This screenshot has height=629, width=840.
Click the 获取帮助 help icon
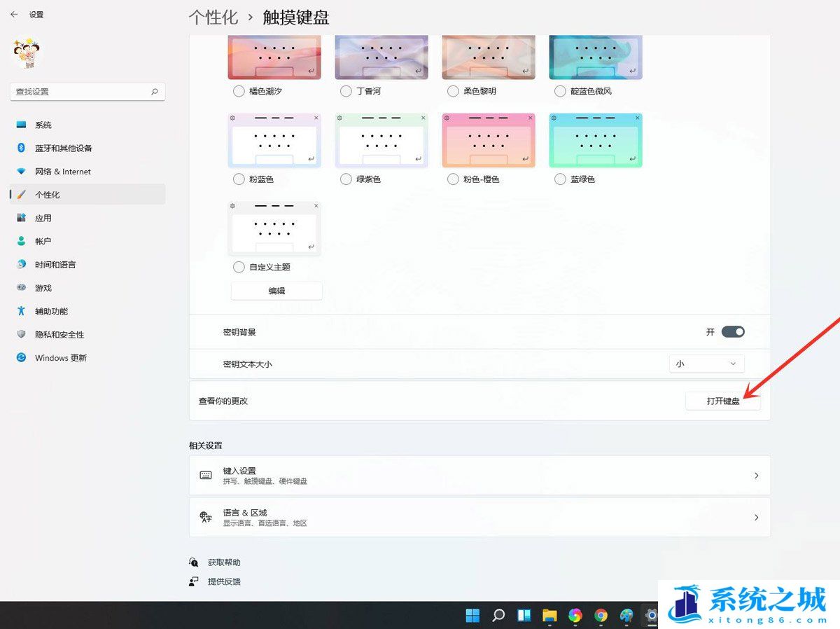coord(194,562)
